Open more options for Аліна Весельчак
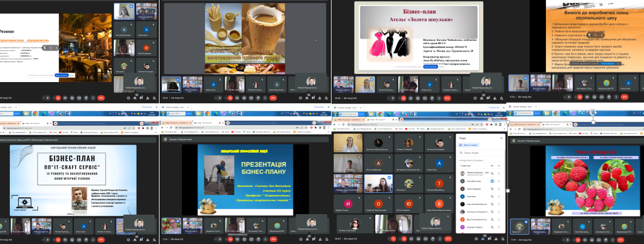Image resolution: width=644 pixels, height=244 pixels. 499,180
